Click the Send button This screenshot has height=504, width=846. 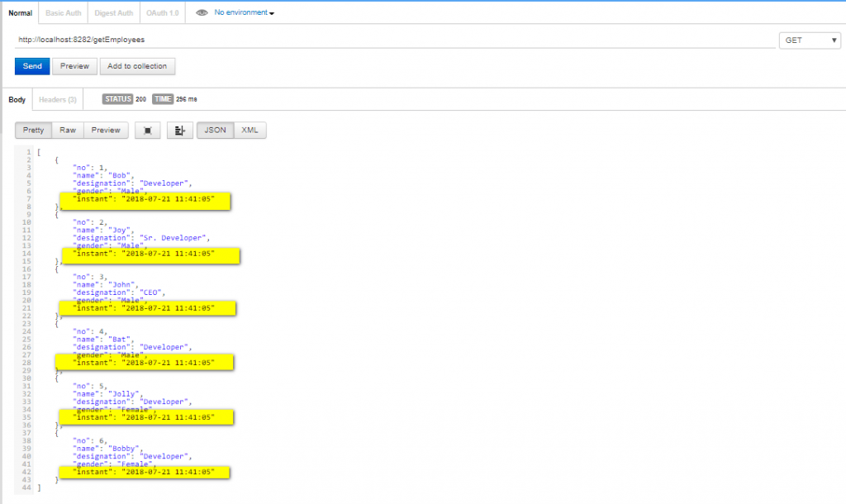[x=31, y=66]
